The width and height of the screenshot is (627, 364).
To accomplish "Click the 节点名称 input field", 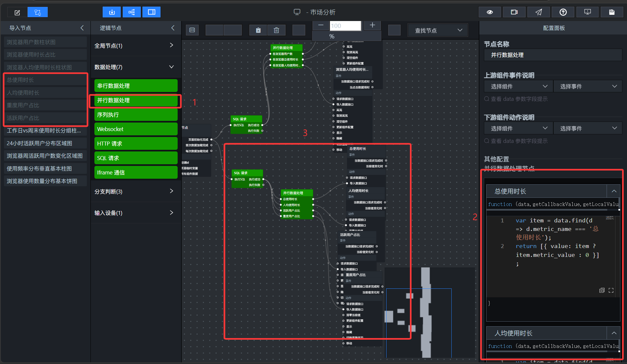I will click(x=553, y=55).
